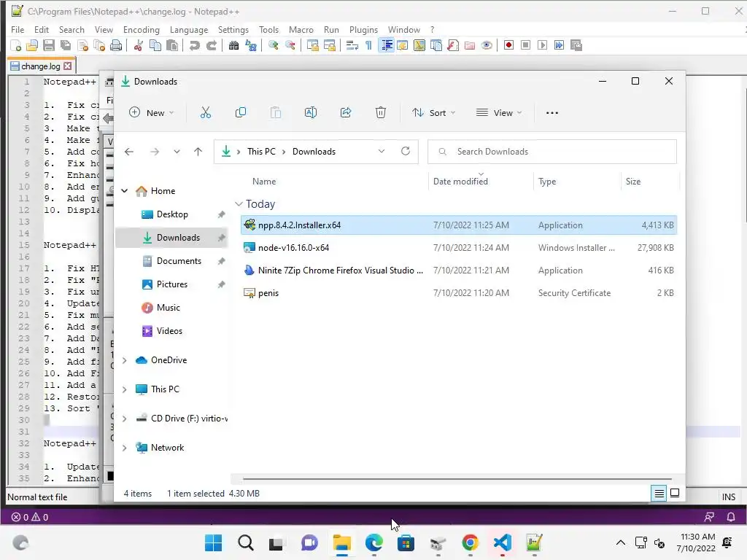Expand the OneDrive tree node
Screen dimensions: 747x560
coord(125,360)
